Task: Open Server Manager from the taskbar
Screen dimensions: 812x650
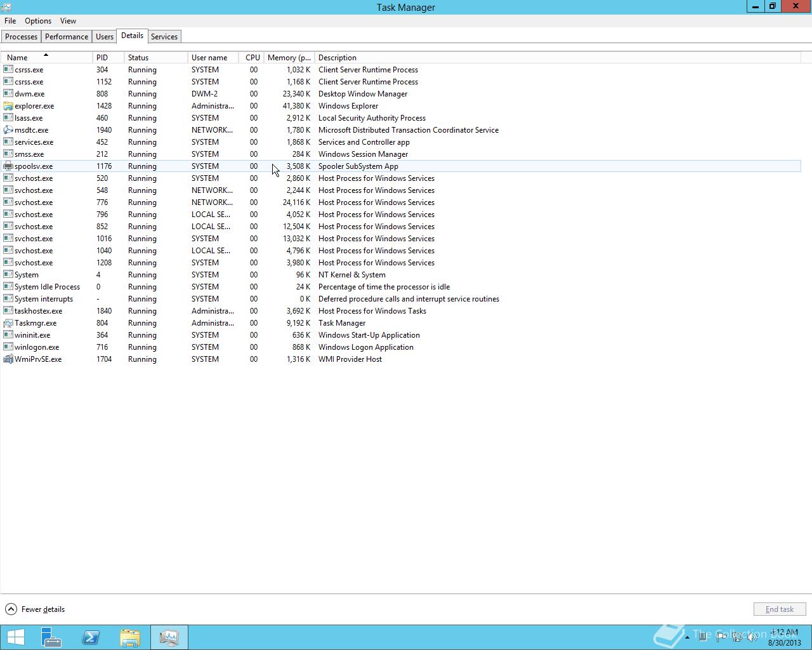Action: pyautogui.click(x=51, y=637)
